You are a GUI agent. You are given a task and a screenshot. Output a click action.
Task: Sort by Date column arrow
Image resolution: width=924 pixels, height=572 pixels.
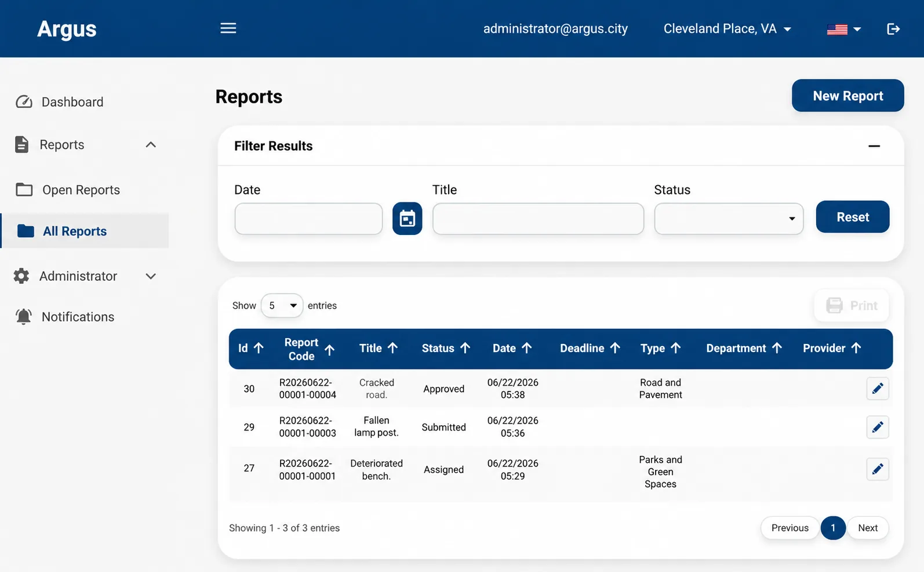pos(527,348)
